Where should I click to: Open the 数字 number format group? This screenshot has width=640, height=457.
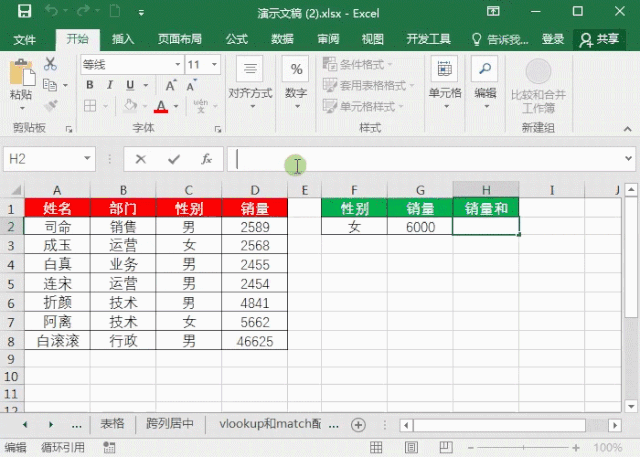coord(296,84)
